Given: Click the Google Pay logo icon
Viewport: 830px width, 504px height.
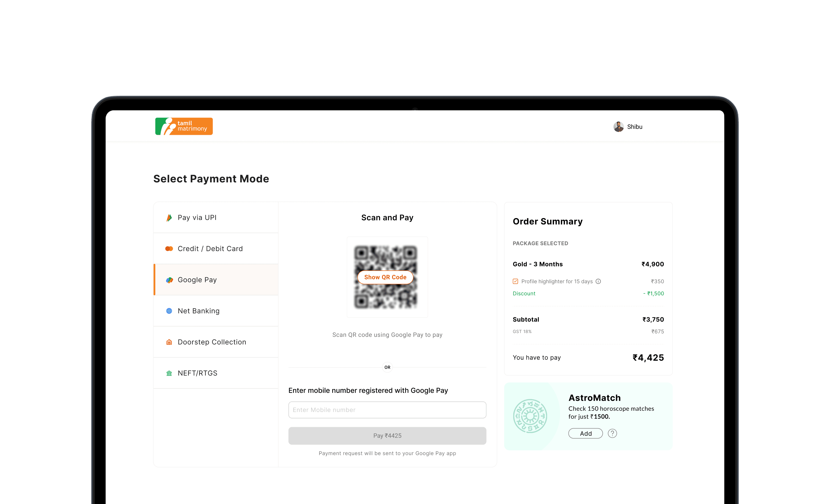Looking at the screenshot, I should (169, 280).
